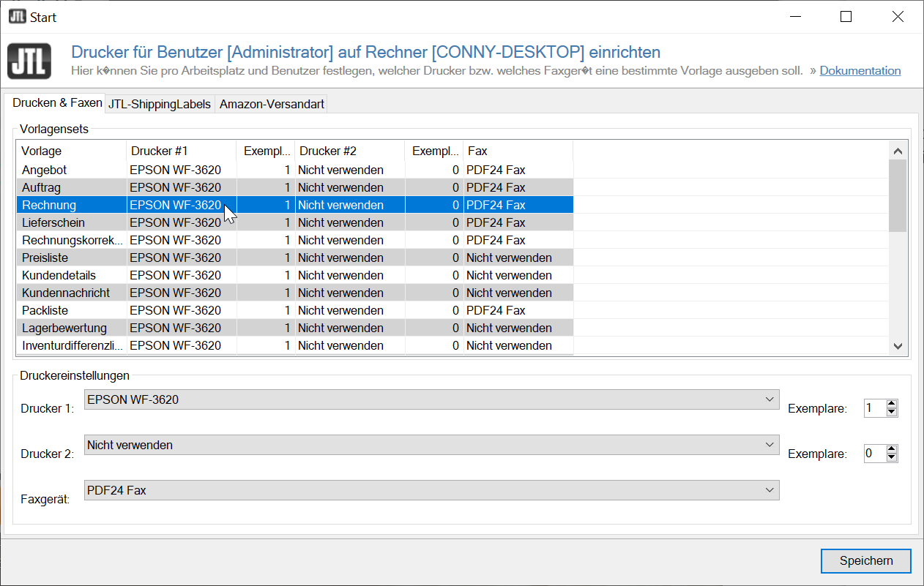Decrease Drucker 2 Exemplare count
Screen dimensions: 924x586
pyautogui.click(x=891, y=458)
